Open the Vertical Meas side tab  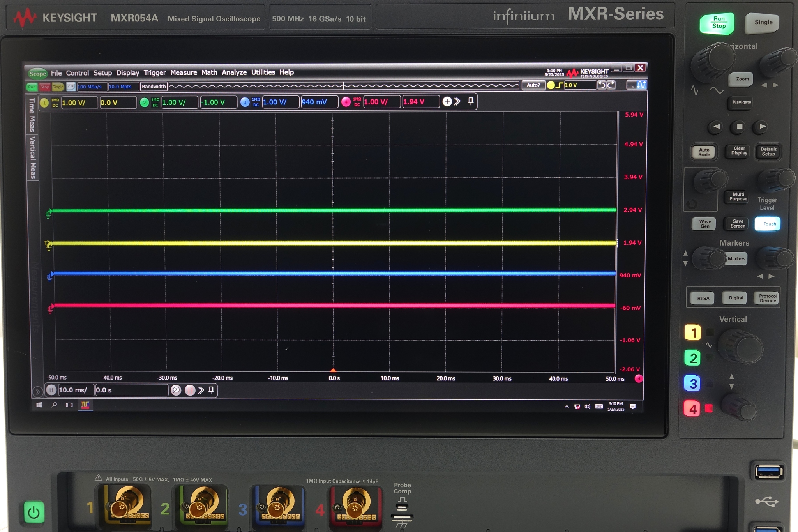(33, 157)
